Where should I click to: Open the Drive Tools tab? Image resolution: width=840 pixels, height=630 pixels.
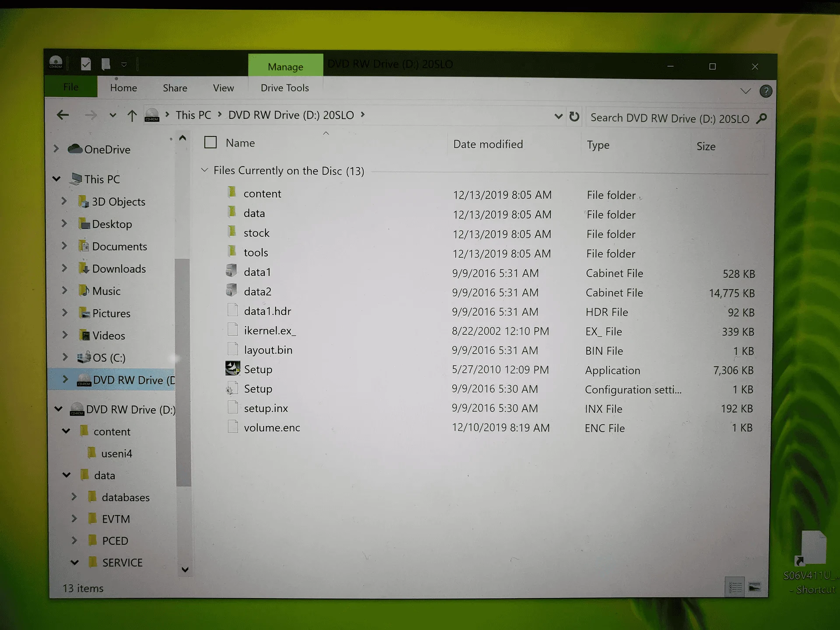pos(285,88)
